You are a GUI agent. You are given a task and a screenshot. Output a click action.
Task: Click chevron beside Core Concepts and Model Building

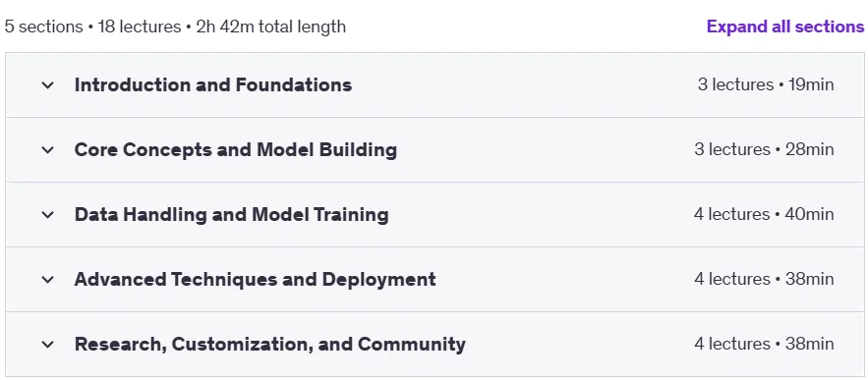point(47,150)
